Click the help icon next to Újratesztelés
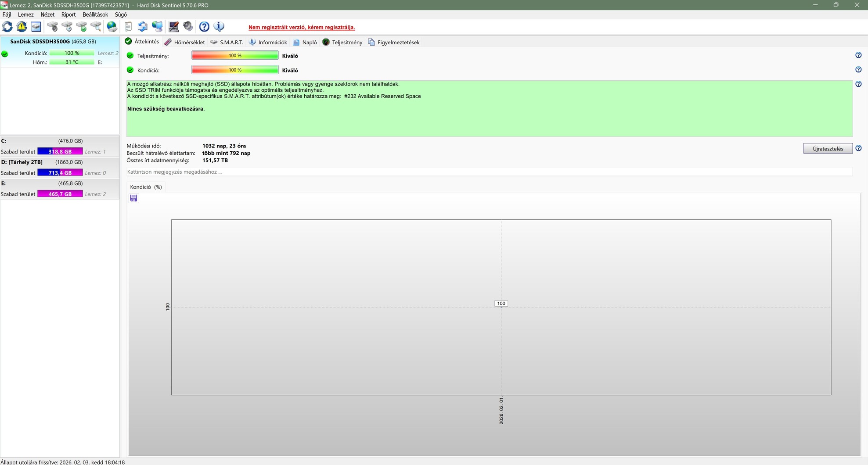This screenshot has width=868, height=465. (x=858, y=148)
